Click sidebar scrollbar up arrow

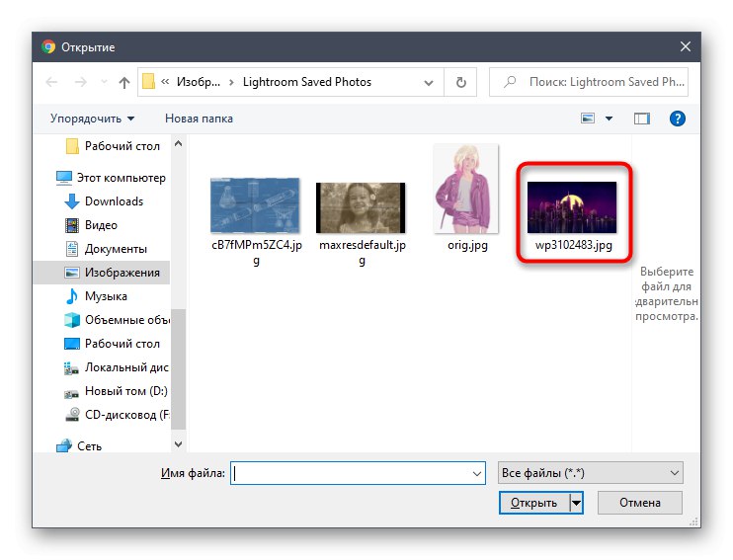point(178,143)
